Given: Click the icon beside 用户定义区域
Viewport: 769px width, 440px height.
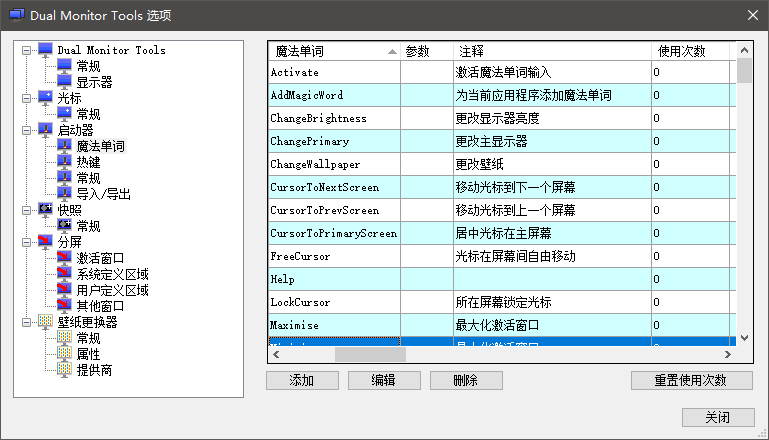Looking at the screenshot, I should coord(64,290).
